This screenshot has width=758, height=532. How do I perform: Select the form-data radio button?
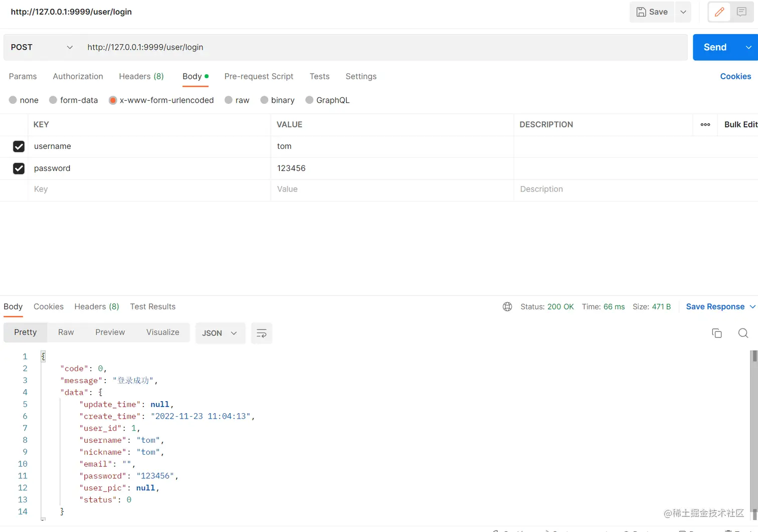(x=53, y=100)
